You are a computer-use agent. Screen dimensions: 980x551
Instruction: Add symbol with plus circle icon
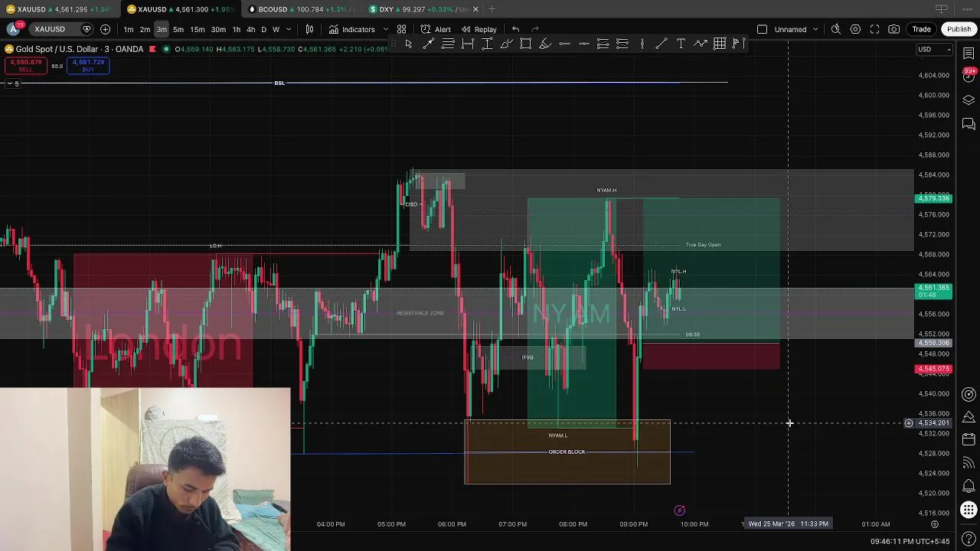[105, 29]
